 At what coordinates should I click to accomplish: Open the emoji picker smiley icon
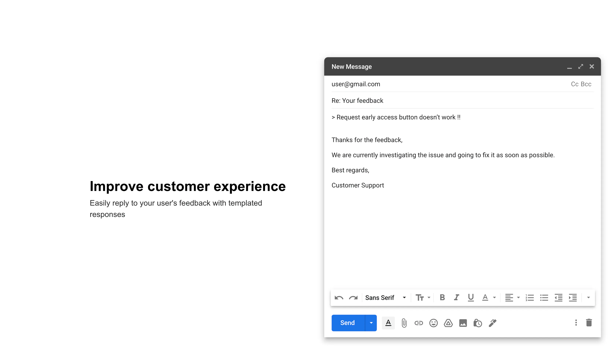(433, 323)
